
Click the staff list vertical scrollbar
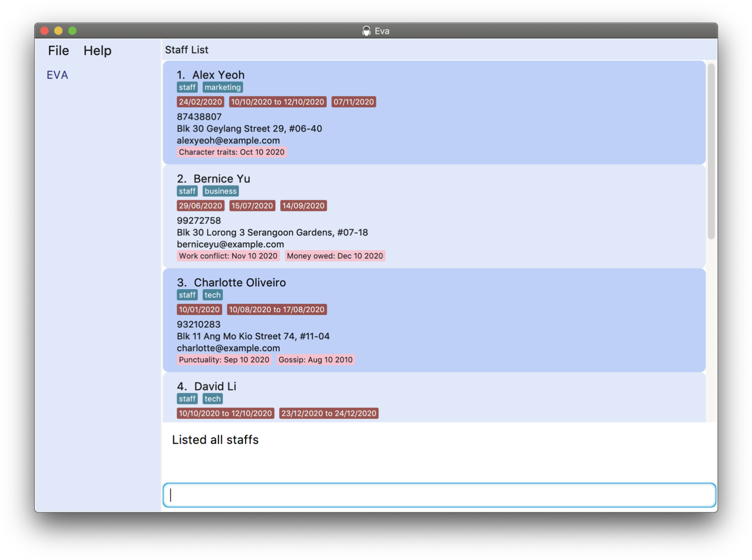(x=711, y=152)
